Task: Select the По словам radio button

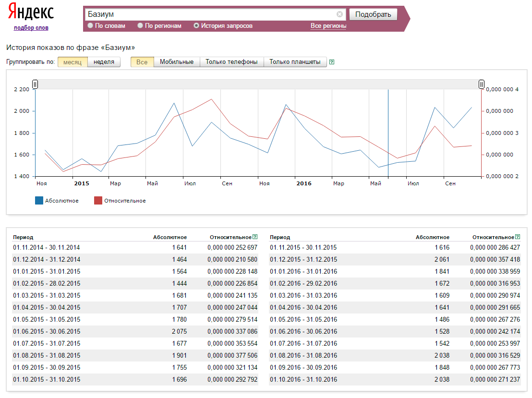Action: pyautogui.click(x=90, y=25)
